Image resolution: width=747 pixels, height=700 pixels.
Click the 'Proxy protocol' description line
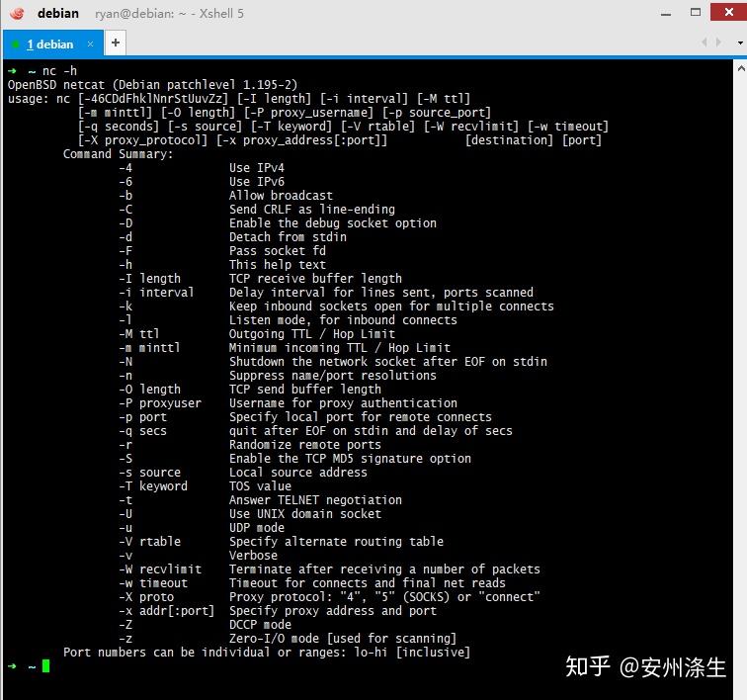[x=385, y=596]
